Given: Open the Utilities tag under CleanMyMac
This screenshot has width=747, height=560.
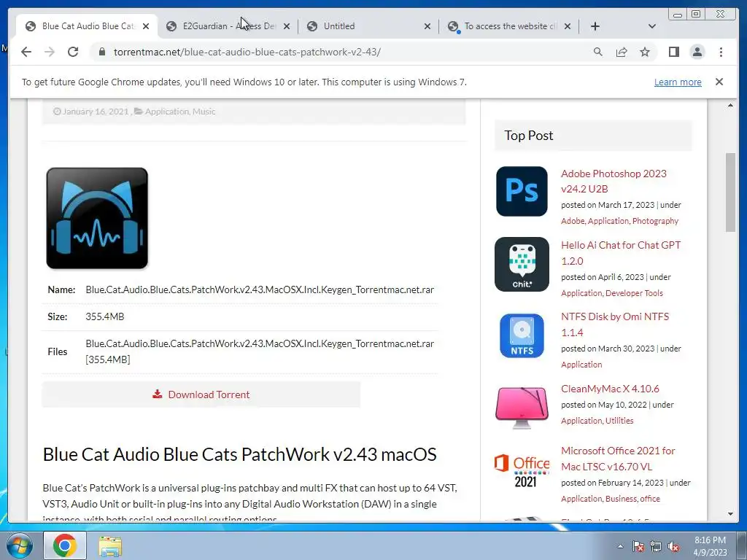Looking at the screenshot, I should pos(619,421).
